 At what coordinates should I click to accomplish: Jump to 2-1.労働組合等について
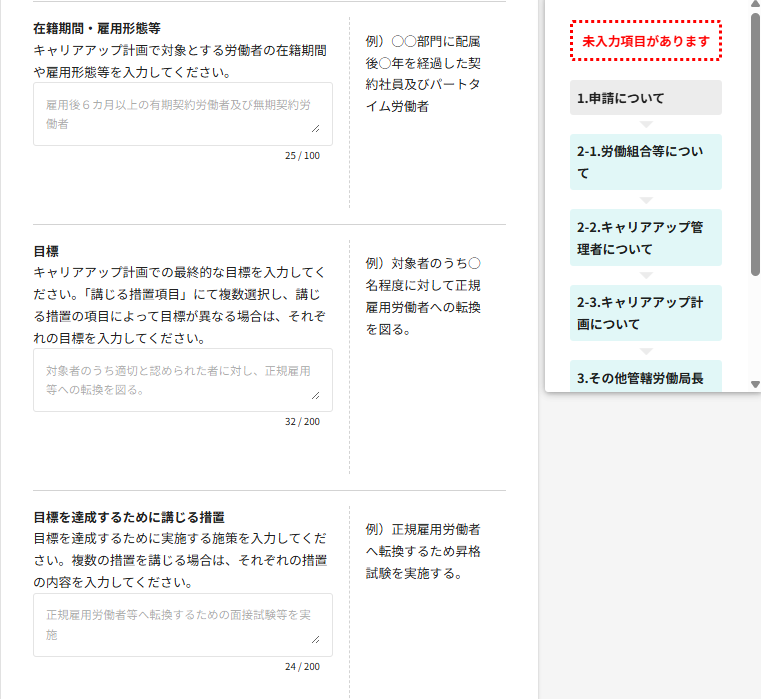pos(646,162)
